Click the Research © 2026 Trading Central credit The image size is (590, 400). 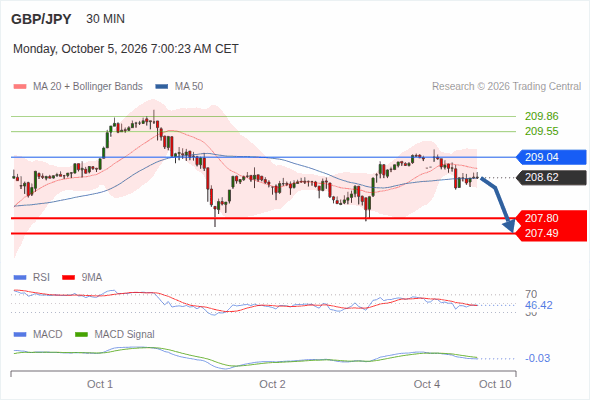[506, 87]
